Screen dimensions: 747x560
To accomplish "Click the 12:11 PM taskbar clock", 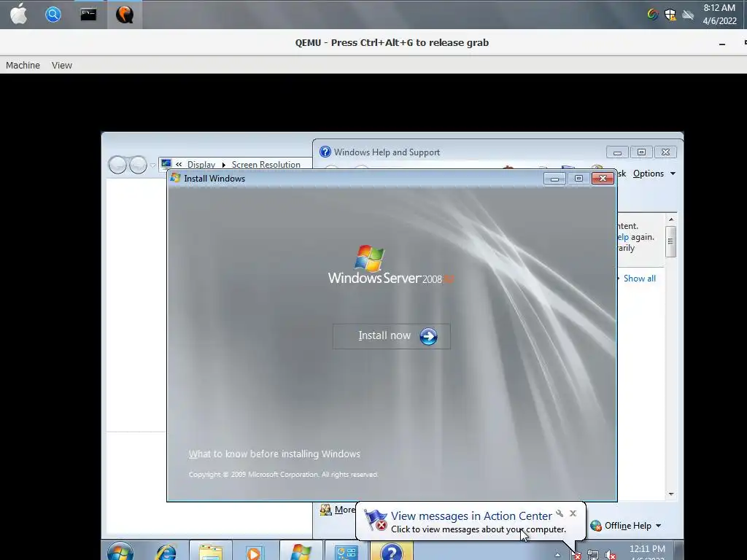I will [x=647, y=549].
